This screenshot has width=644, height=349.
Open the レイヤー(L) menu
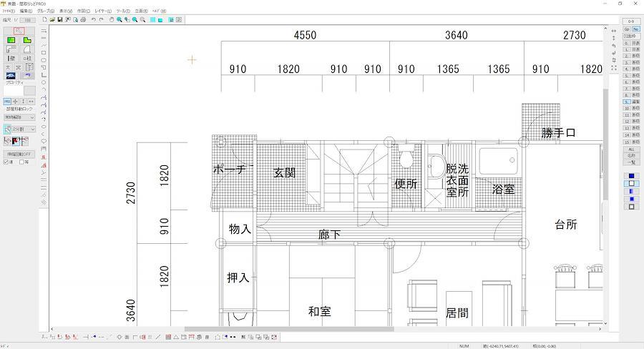pyautogui.click(x=103, y=11)
